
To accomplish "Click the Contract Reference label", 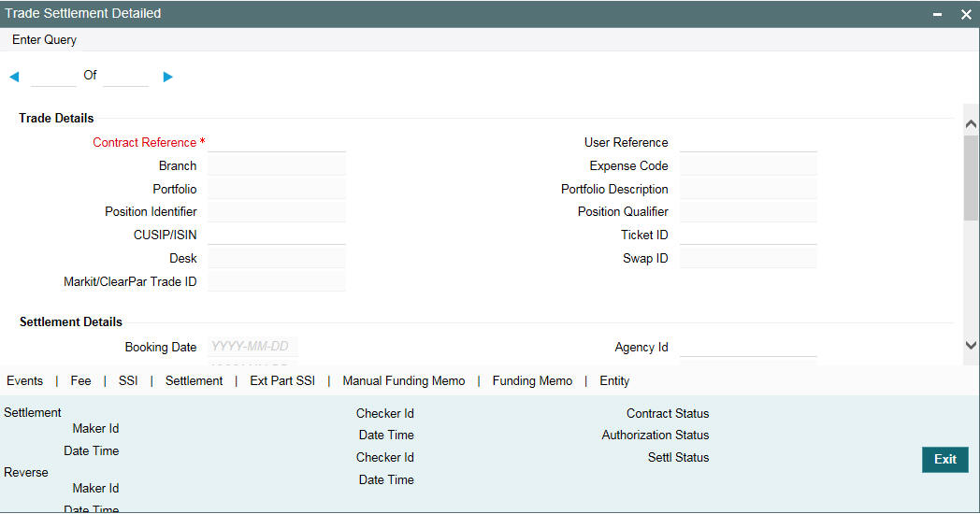I will point(144,142).
